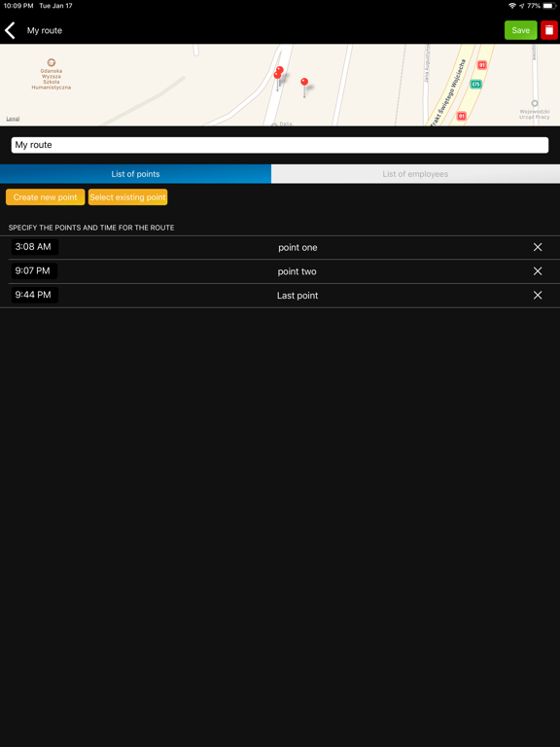Tap the Wojewodzki Urzad Pracy map marker
The width and height of the screenshot is (560, 747).
pos(535,103)
